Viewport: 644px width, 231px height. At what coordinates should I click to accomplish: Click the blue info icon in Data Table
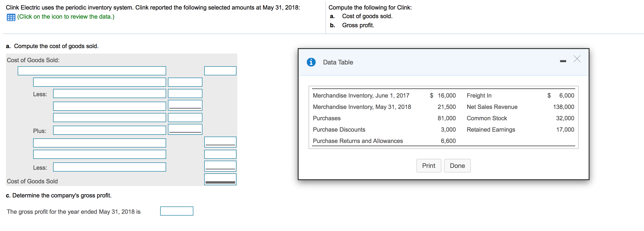click(311, 62)
